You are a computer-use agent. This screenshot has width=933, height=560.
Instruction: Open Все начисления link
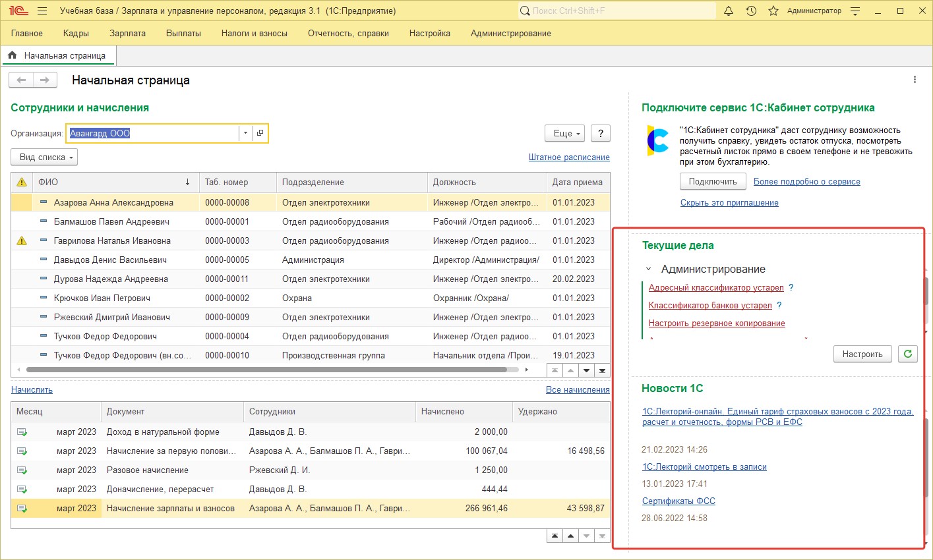coord(578,389)
